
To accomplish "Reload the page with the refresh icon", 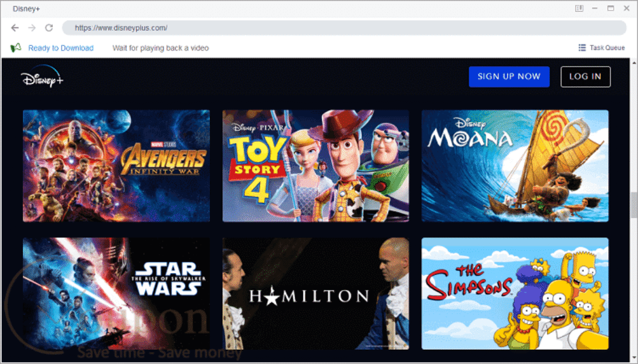I will pyautogui.click(x=49, y=27).
